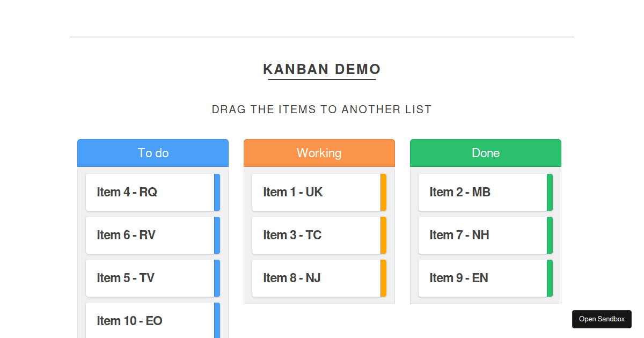Select the card 'Item 5 - TV'
644x338 pixels.
pos(148,278)
